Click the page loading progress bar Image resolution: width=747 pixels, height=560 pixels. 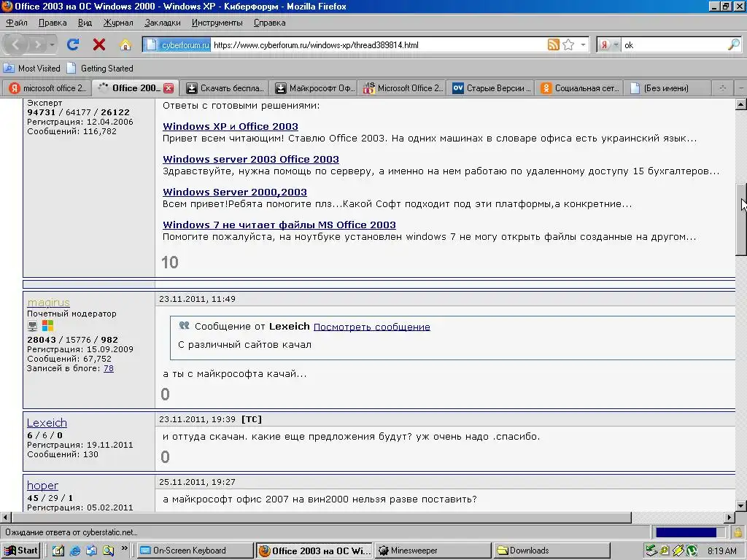pyautogui.click(x=690, y=532)
